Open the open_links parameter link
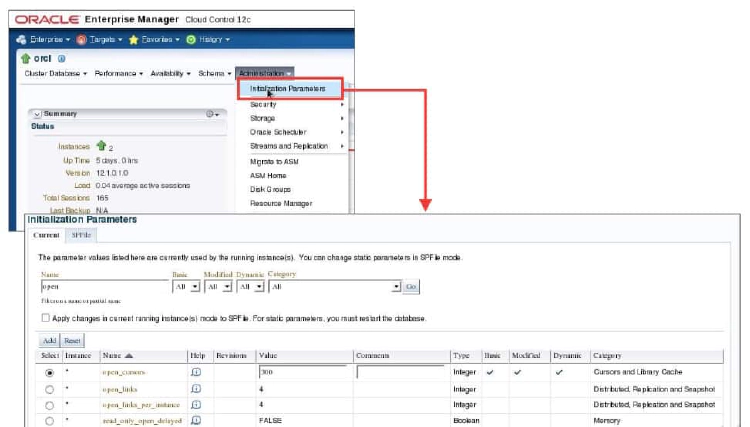750x427 pixels. 120,389
